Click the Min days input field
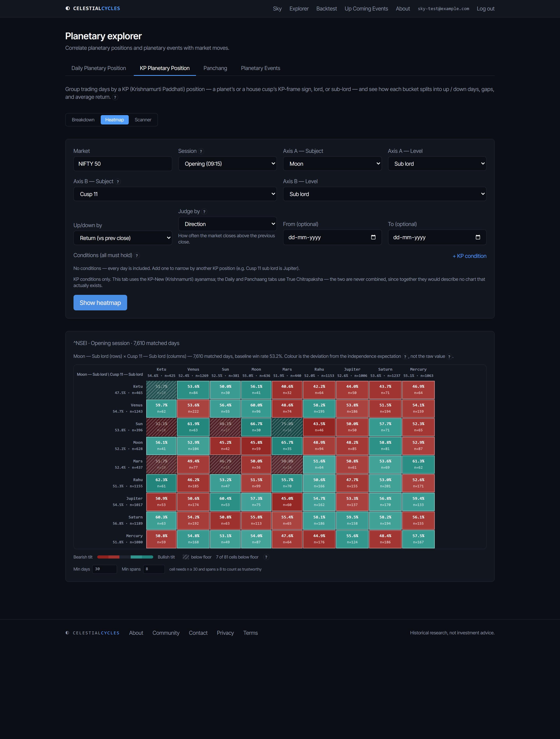The image size is (560, 739). (x=105, y=569)
